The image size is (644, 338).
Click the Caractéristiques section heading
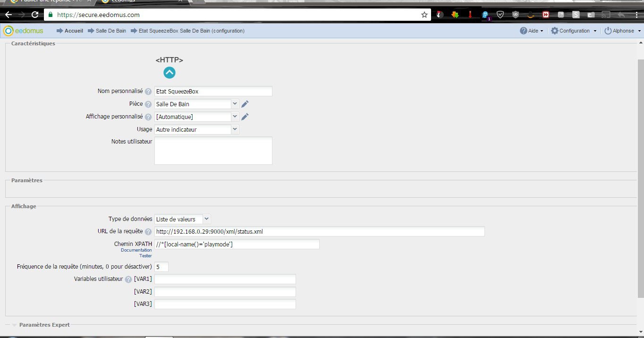point(33,43)
